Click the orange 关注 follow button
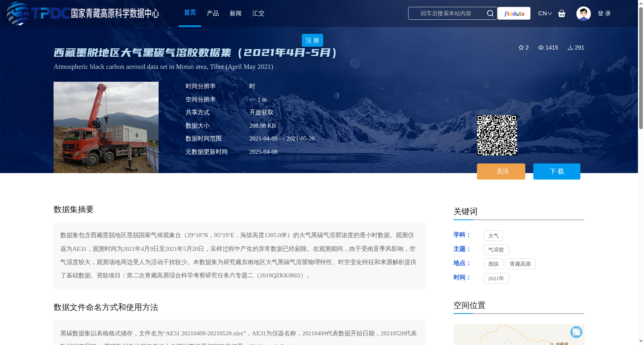 (x=501, y=171)
